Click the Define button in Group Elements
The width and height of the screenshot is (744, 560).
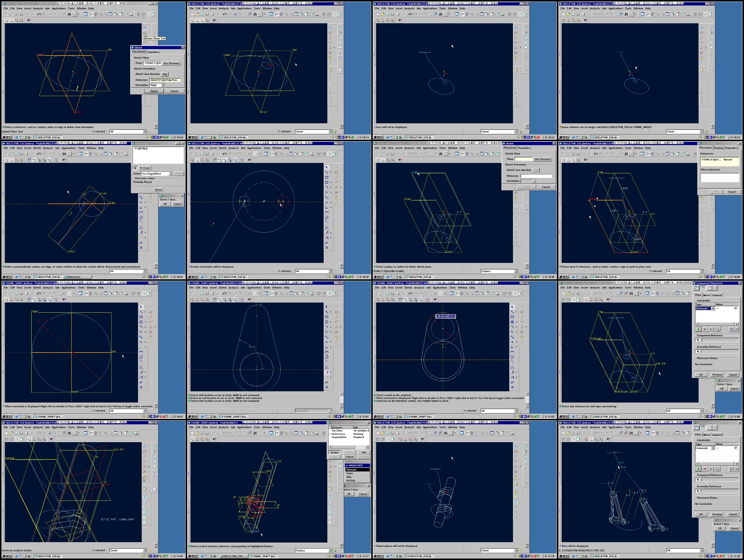pyautogui.click(x=334, y=452)
